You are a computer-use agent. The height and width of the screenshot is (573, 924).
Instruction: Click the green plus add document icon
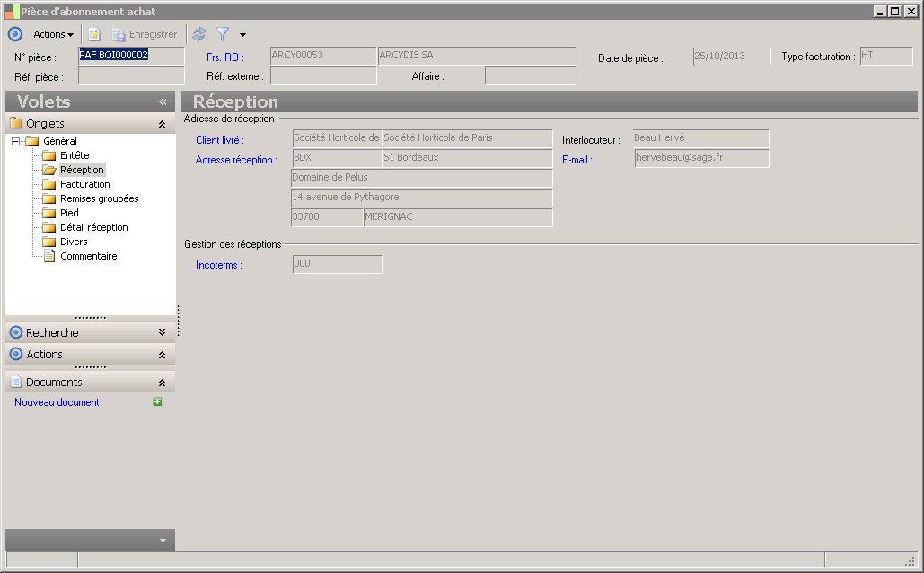coord(157,401)
